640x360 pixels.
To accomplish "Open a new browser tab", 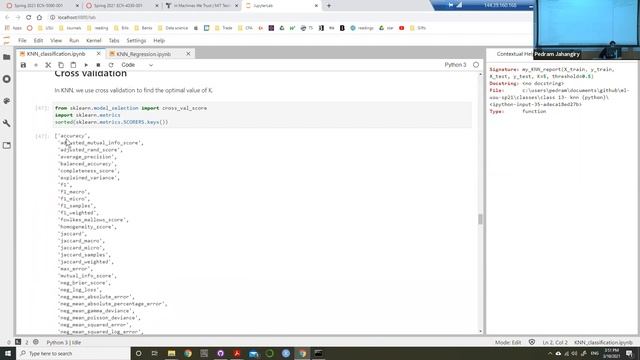I will pyautogui.click(x=329, y=6).
